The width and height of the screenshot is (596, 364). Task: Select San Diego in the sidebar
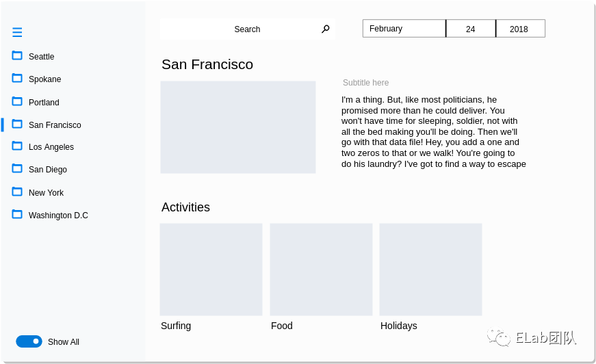click(48, 170)
